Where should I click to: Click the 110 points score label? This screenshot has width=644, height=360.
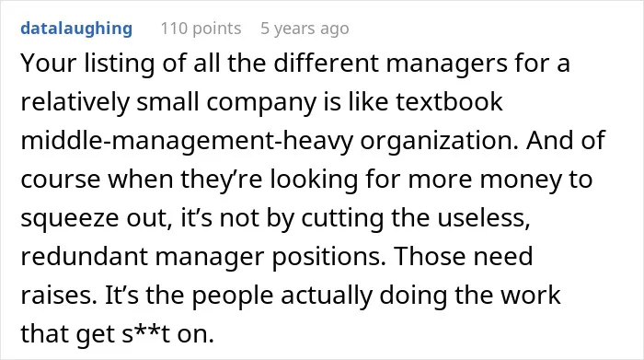point(201,29)
